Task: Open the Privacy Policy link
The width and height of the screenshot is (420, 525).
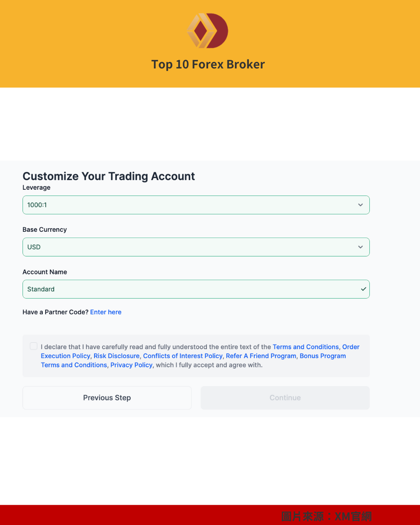Action: 131,365
